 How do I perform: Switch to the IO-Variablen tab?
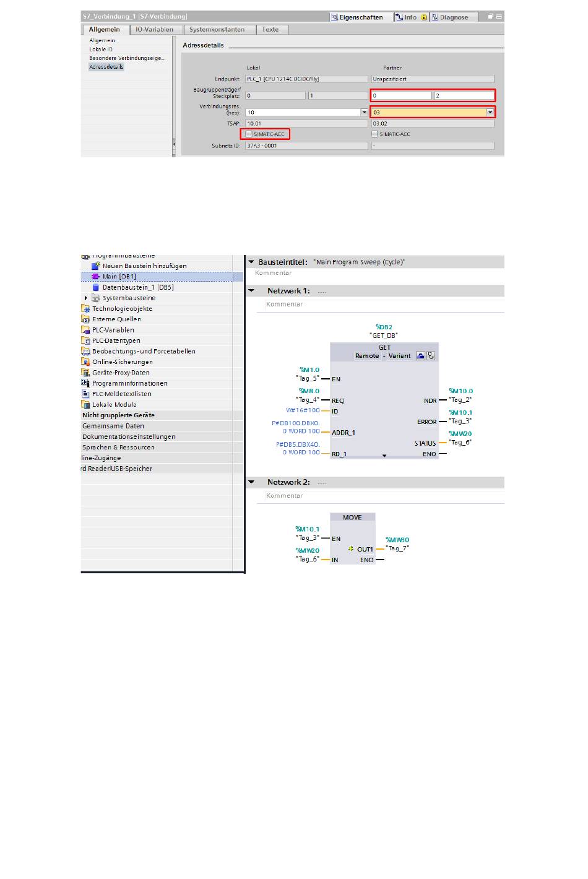pos(155,29)
